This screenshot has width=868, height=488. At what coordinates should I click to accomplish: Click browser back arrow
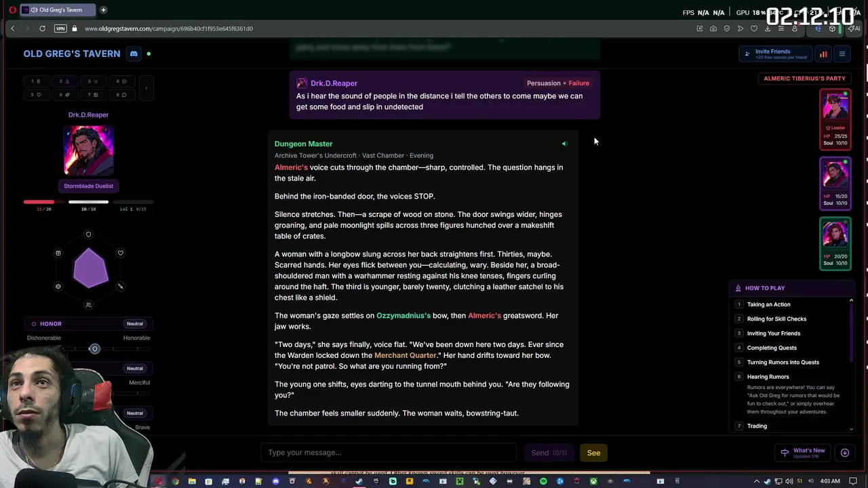tap(12, 28)
